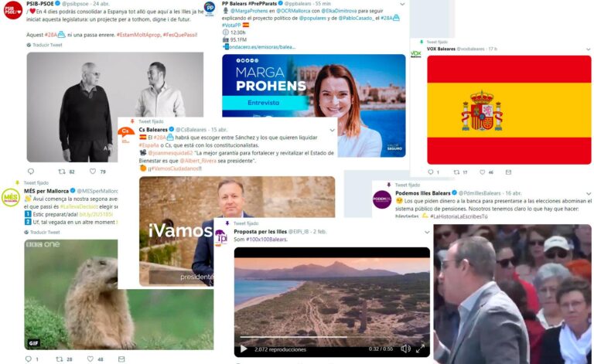Like the VOX Baleares flag tweet

tap(483, 172)
